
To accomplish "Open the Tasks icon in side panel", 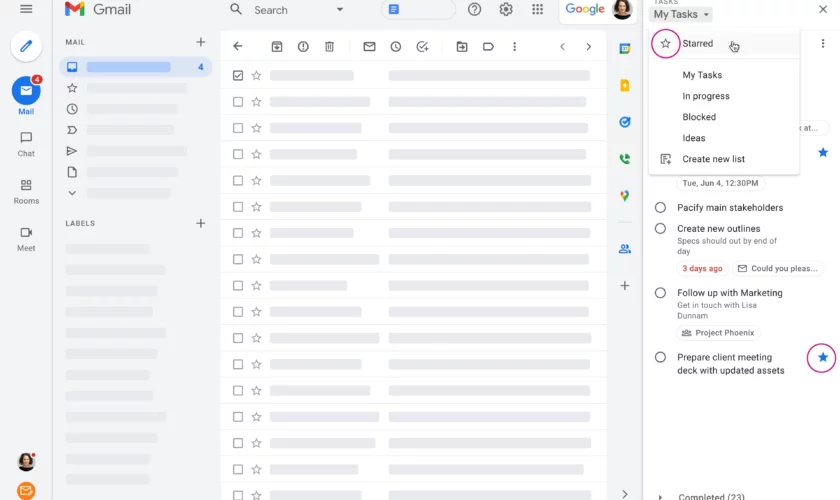I will pos(625,122).
